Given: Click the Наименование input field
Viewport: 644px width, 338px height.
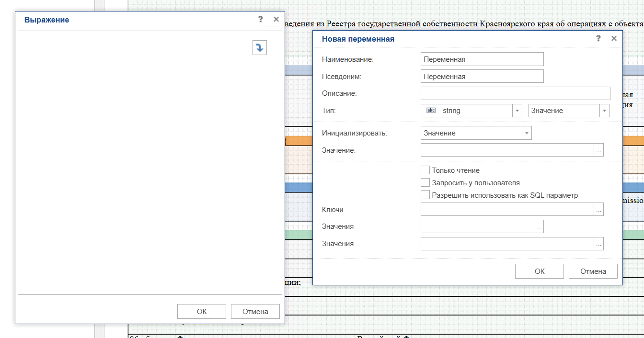Looking at the screenshot, I should [482, 59].
